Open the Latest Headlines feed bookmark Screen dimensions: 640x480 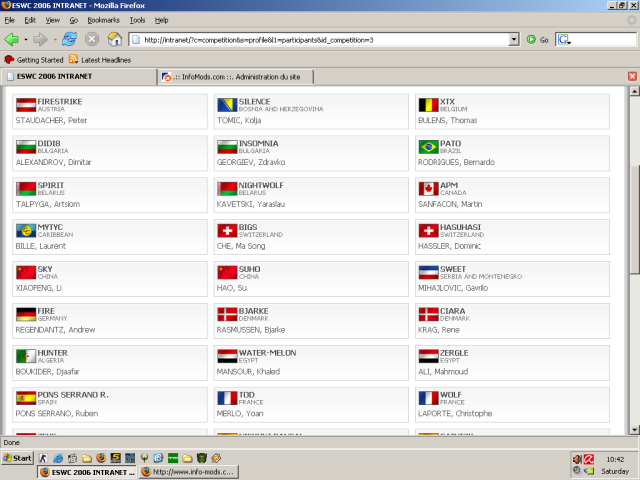[100, 60]
